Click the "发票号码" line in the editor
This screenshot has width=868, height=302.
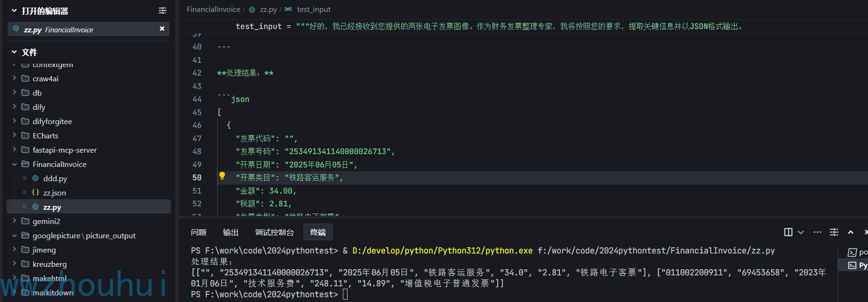click(x=315, y=151)
